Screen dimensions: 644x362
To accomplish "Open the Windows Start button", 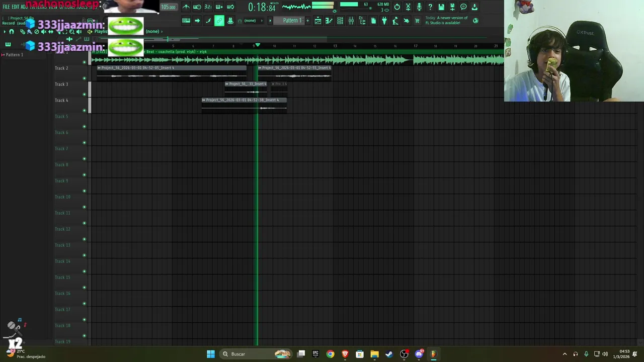I will (x=211, y=354).
